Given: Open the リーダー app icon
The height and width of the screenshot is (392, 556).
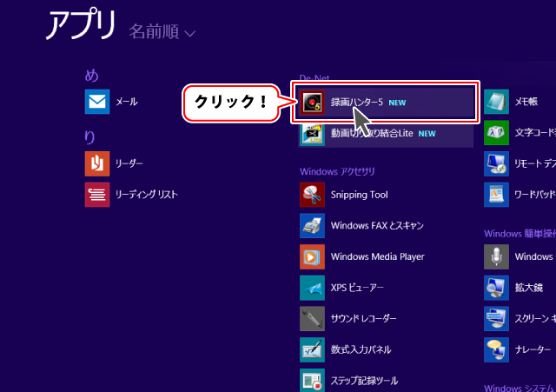Looking at the screenshot, I should (x=97, y=163).
